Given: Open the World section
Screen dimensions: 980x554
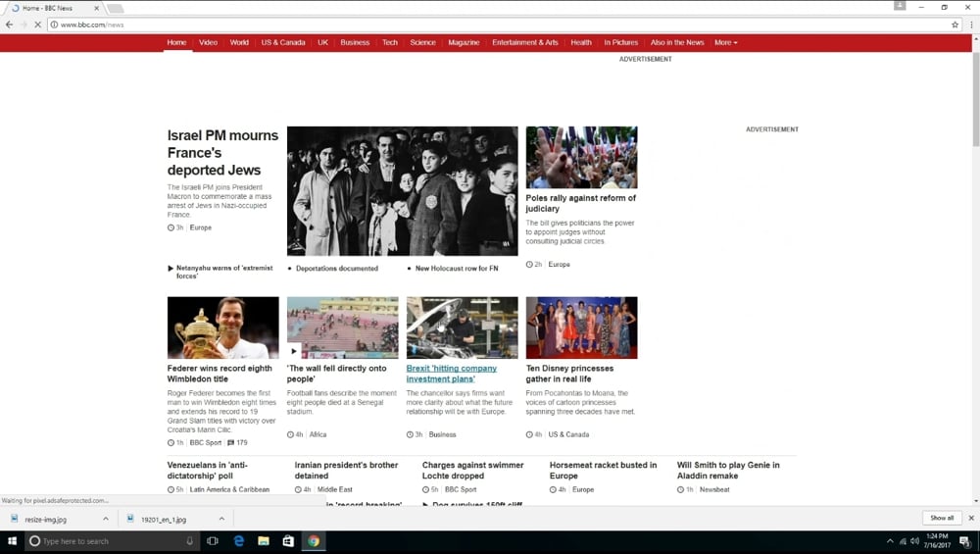Looking at the screenshot, I should (x=239, y=42).
